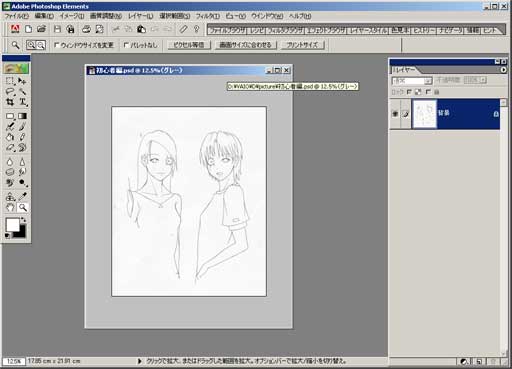512x369 pixels.
Task: Select the Magic Wand tool
Action: coord(22,91)
